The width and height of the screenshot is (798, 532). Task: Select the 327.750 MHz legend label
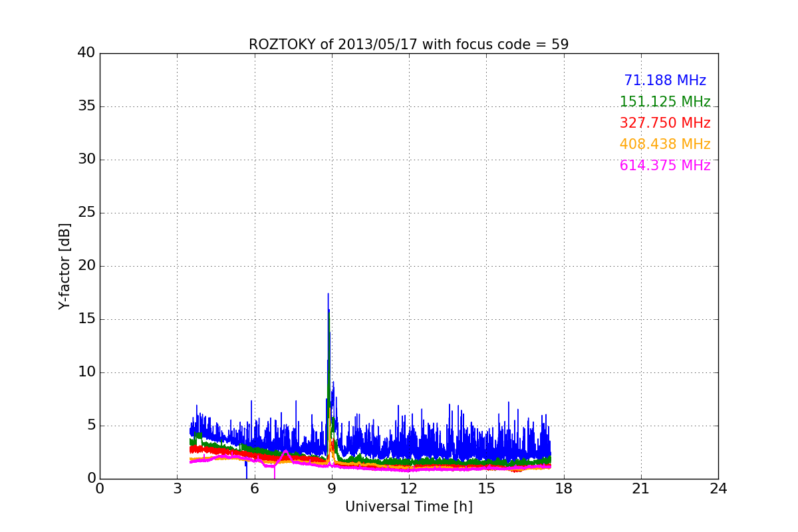tap(665, 123)
